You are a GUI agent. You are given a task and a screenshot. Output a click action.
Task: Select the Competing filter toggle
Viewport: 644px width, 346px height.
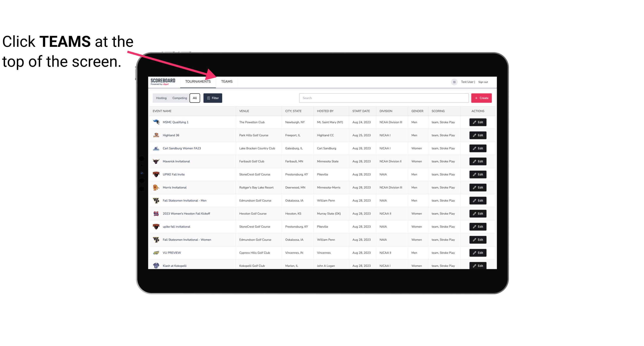click(179, 98)
